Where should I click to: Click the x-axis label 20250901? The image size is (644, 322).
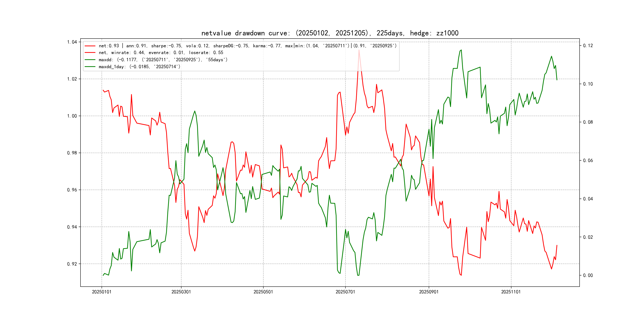429,292
